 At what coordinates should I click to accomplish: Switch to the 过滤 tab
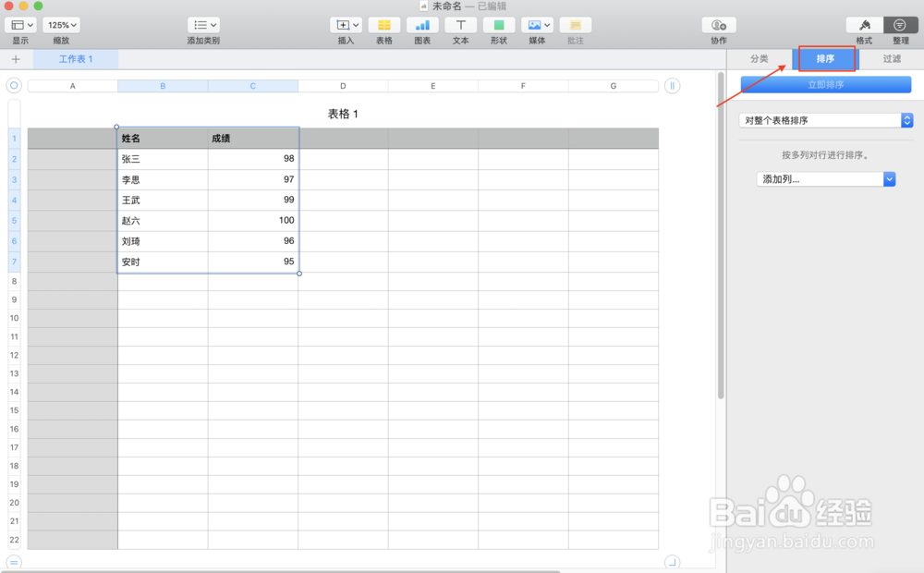coord(892,59)
